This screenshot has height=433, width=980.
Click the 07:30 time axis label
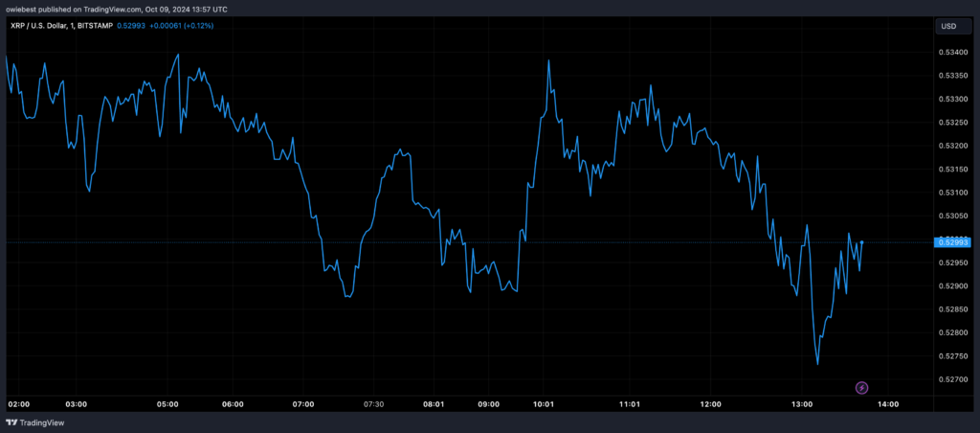click(x=373, y=404)
